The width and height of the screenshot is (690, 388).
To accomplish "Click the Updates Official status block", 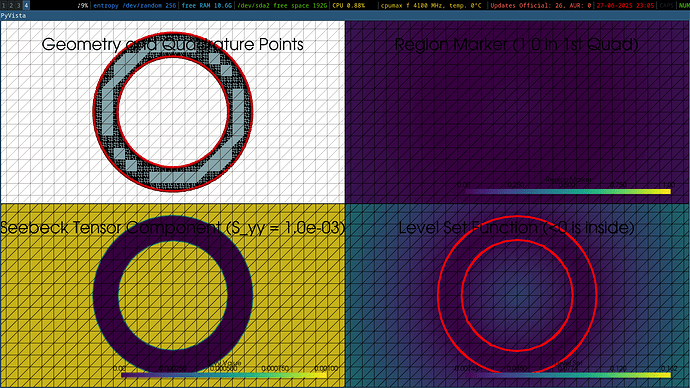I will click(x=540, y=5).
